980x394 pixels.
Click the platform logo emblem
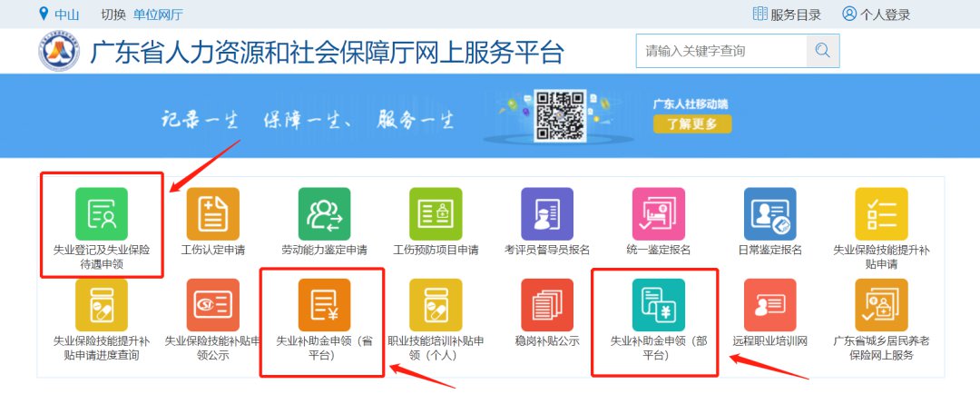coord(59,51)
